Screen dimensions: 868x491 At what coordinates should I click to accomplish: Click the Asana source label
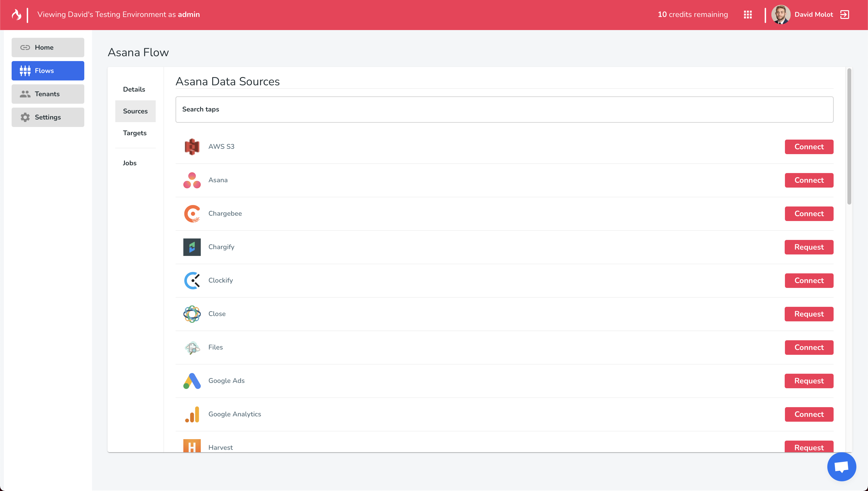point(218,180)
